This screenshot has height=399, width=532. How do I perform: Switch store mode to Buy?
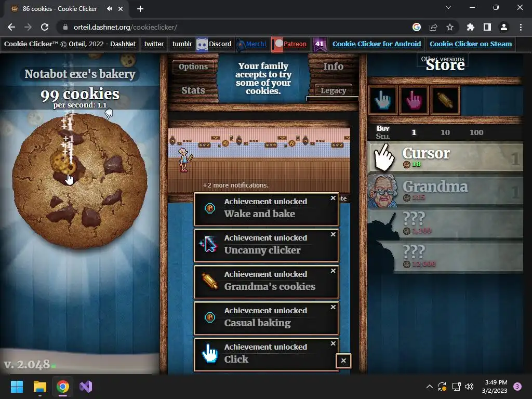(x=383, y=128)
